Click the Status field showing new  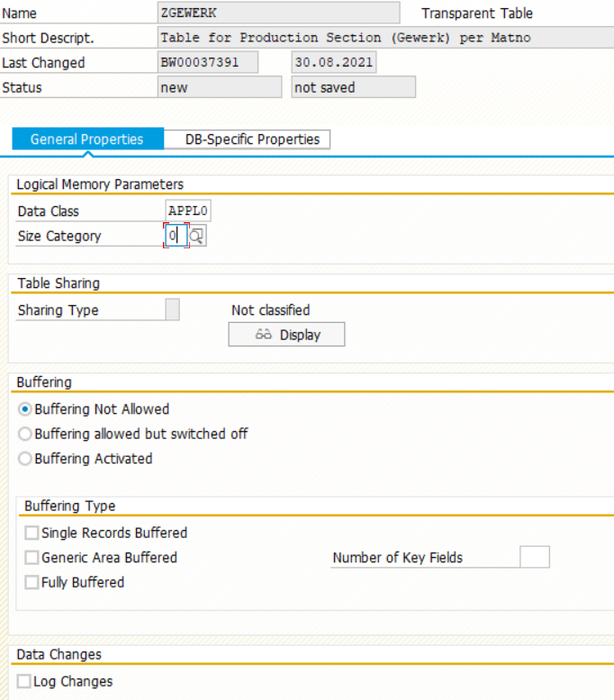coord(219,88)
